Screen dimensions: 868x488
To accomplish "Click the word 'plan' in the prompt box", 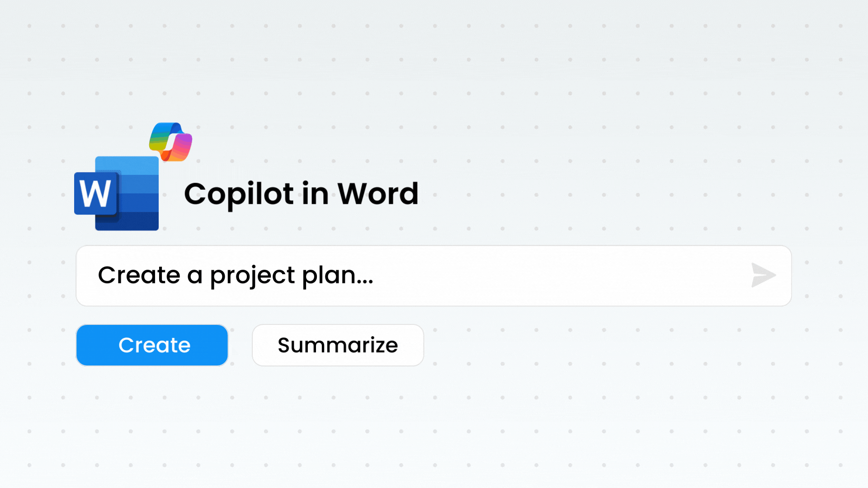I will point(328,275).
